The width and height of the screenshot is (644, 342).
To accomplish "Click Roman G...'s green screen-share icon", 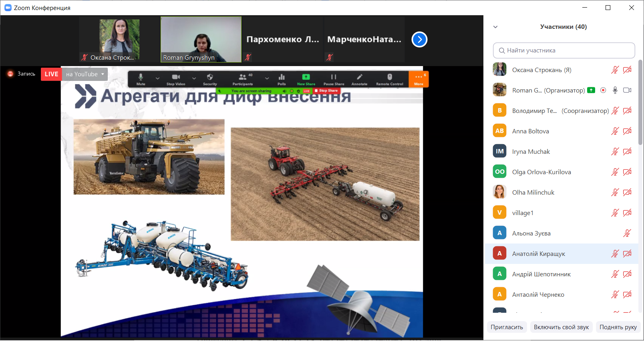I will point(591,90).
